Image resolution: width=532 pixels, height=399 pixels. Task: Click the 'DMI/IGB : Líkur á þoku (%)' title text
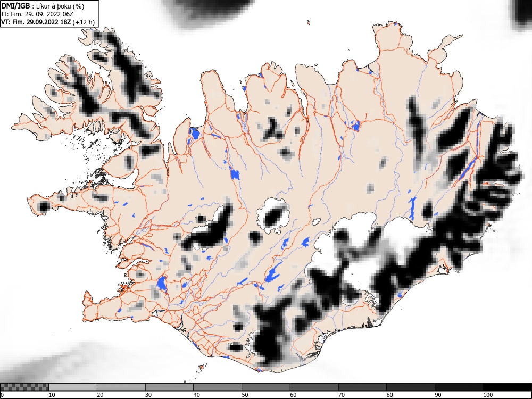[43, 6]
